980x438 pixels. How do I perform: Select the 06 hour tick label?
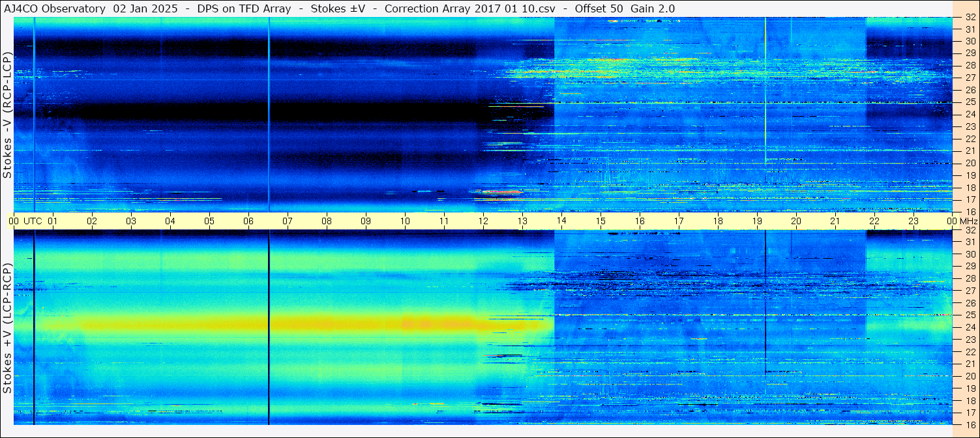point(248,221)
